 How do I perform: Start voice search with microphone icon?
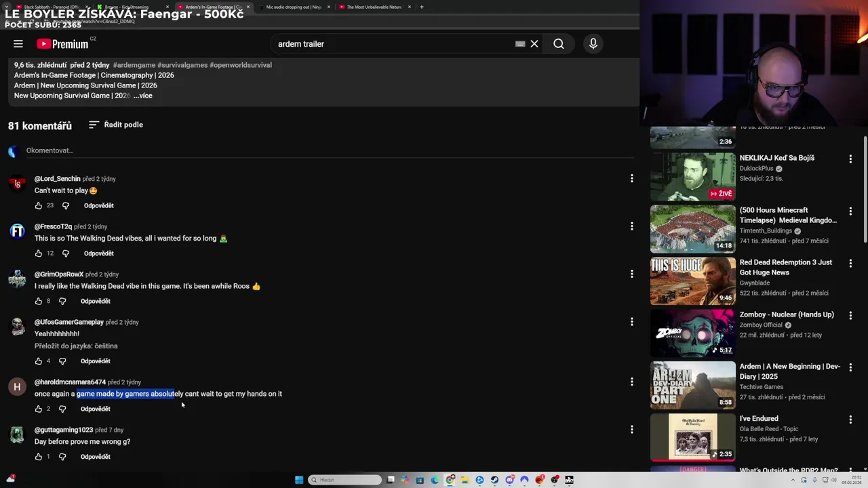[593, 44]
